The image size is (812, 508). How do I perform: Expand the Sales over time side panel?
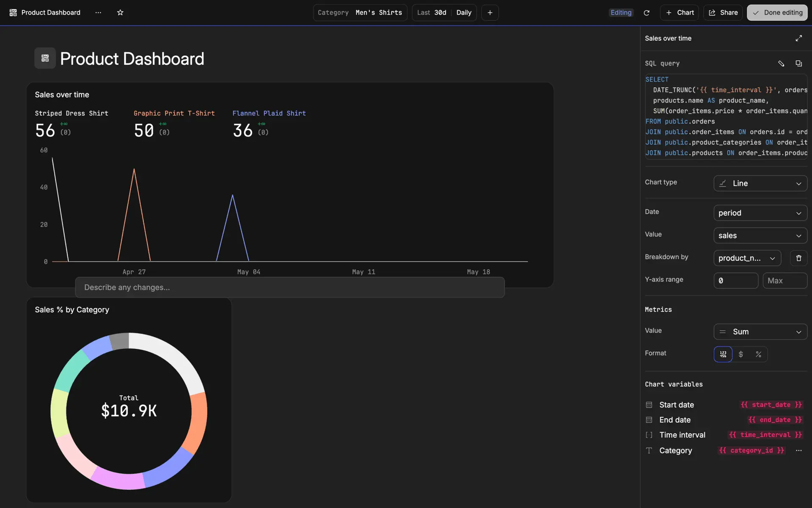coord(798,38)
